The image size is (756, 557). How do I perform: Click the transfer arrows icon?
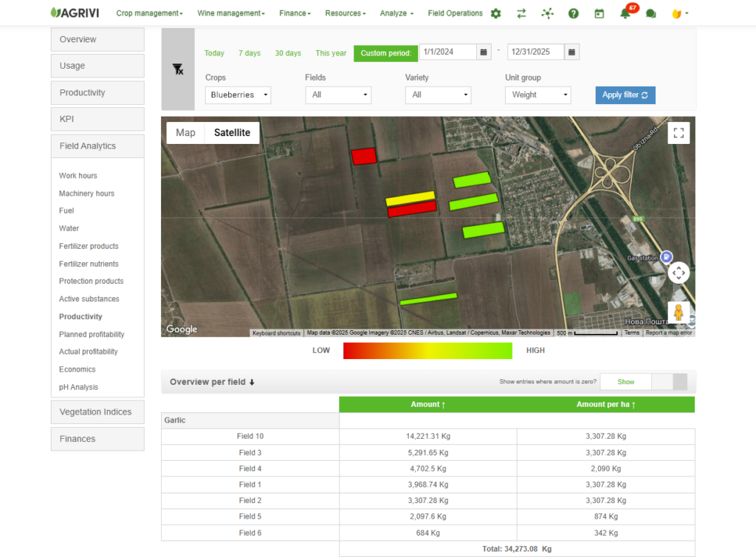click(x=521, y=13)
